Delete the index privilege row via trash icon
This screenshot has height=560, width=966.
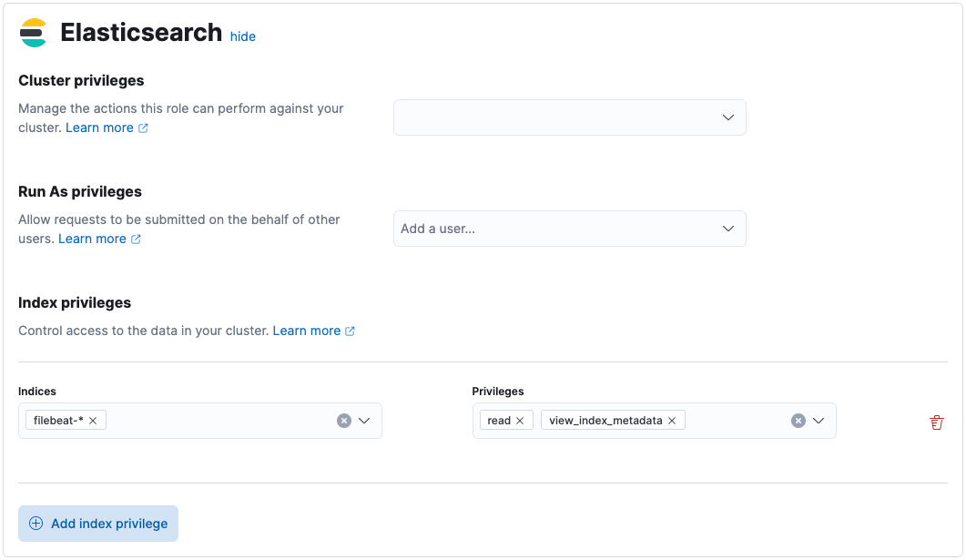[x=937, y=422]
